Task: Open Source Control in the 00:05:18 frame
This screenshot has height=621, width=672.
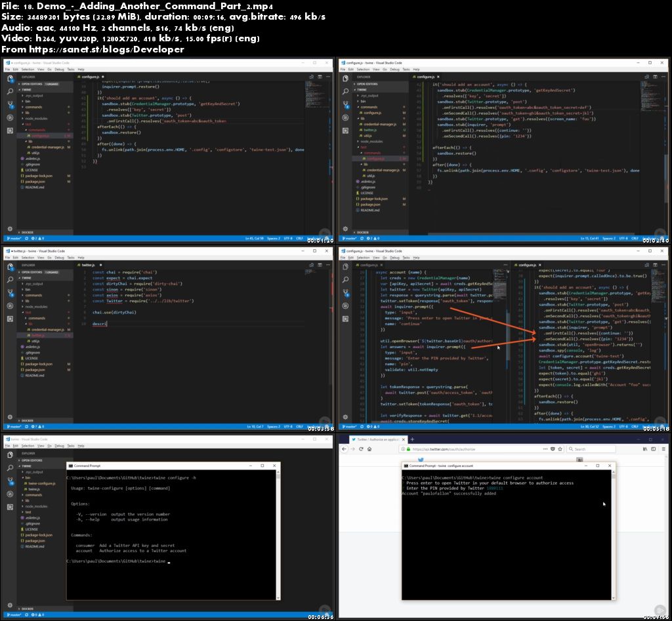Action: pos(346,293)
